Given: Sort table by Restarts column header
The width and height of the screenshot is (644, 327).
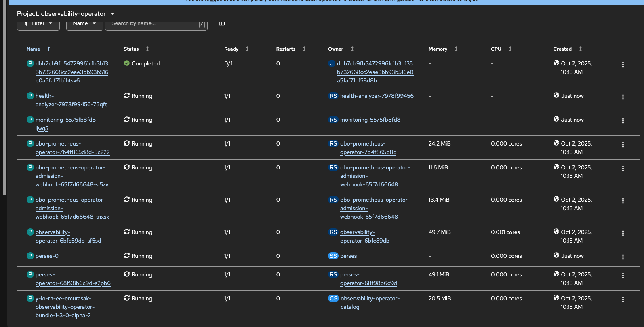Looking at the screenshot, I should (x=286, y=49).
